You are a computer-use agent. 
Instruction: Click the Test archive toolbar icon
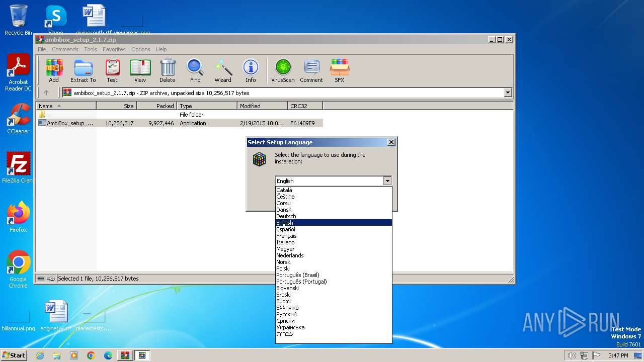click(112, 70)
